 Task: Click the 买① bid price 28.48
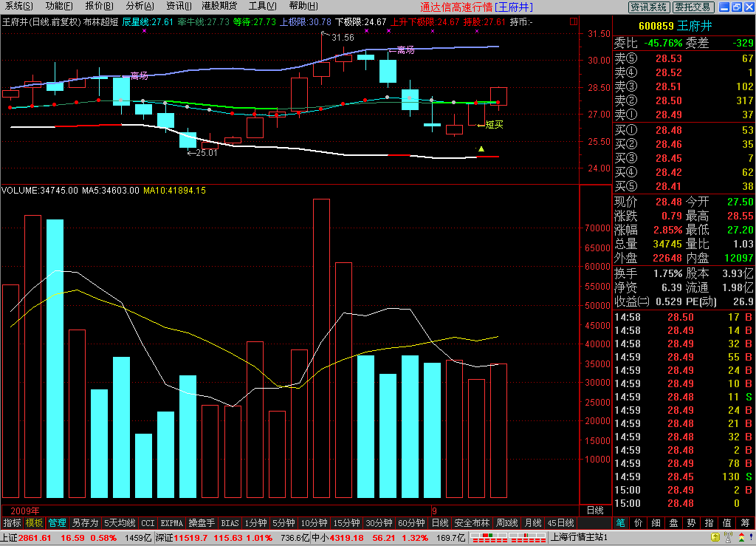[x=669, y=130]
